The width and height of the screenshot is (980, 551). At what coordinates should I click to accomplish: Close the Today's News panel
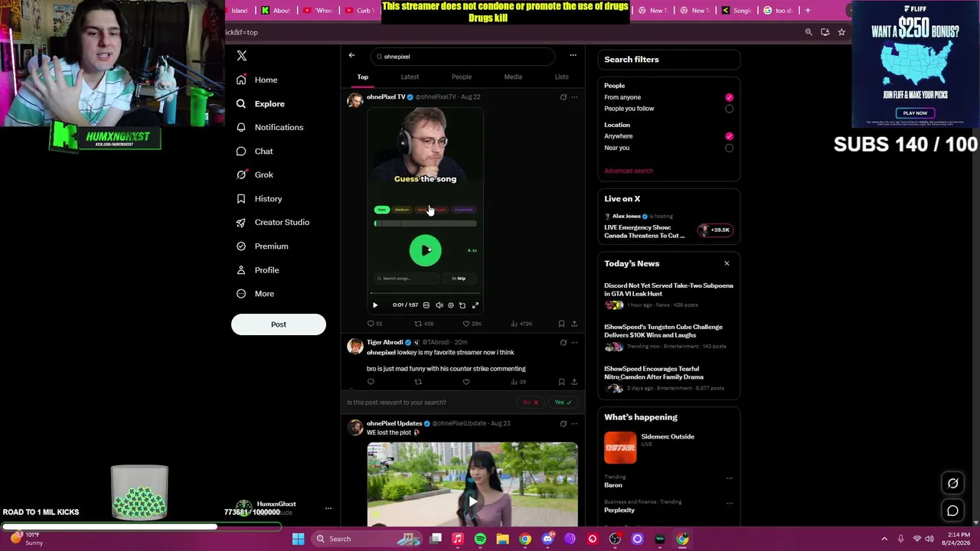coord(727,263)
